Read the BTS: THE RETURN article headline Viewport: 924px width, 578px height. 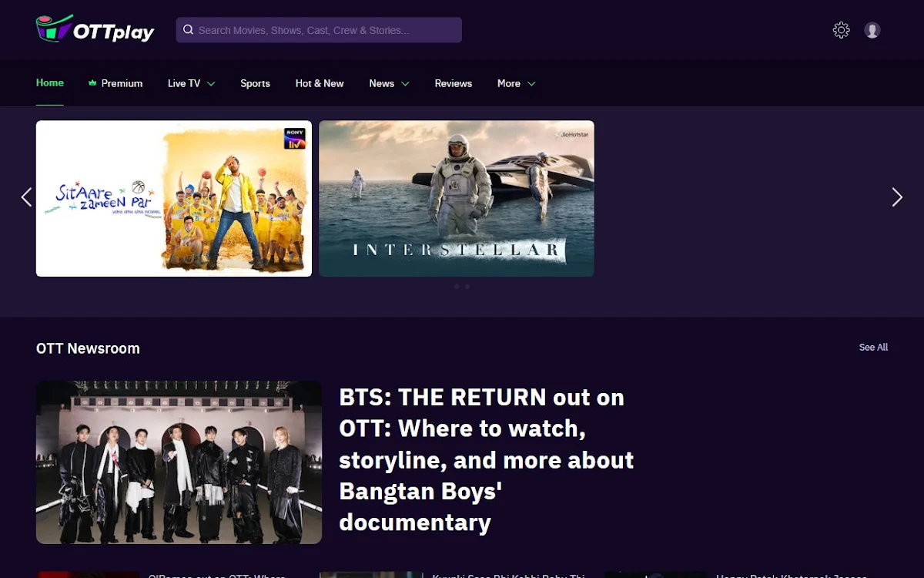[x=487, y=460]
